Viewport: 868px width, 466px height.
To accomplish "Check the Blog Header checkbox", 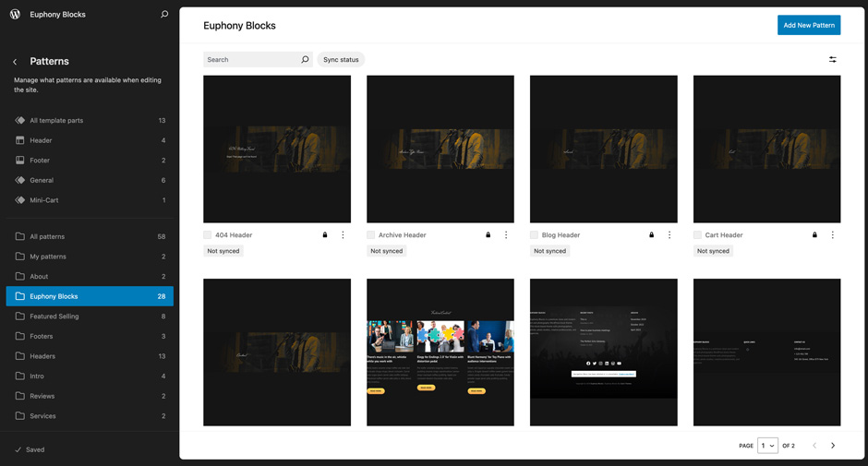I will pos(534,235).
